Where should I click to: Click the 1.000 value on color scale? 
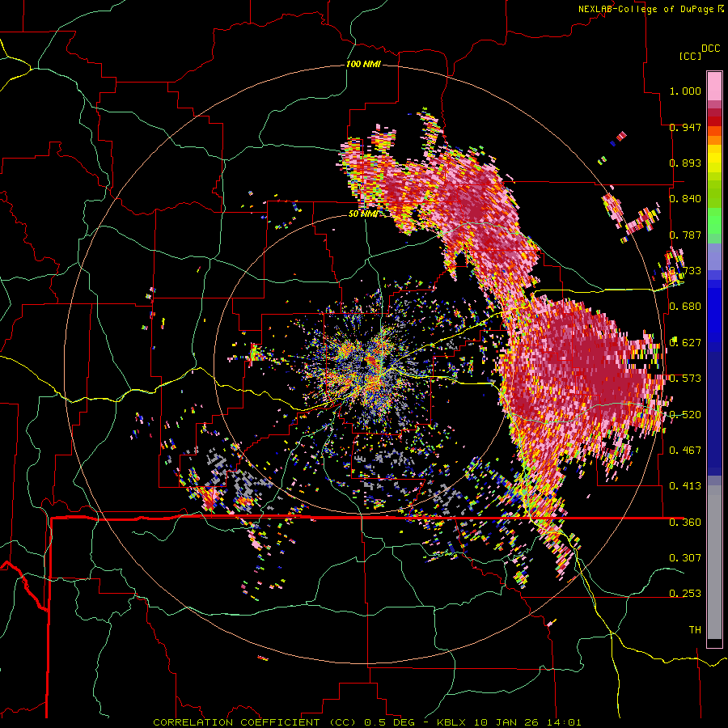685,91
